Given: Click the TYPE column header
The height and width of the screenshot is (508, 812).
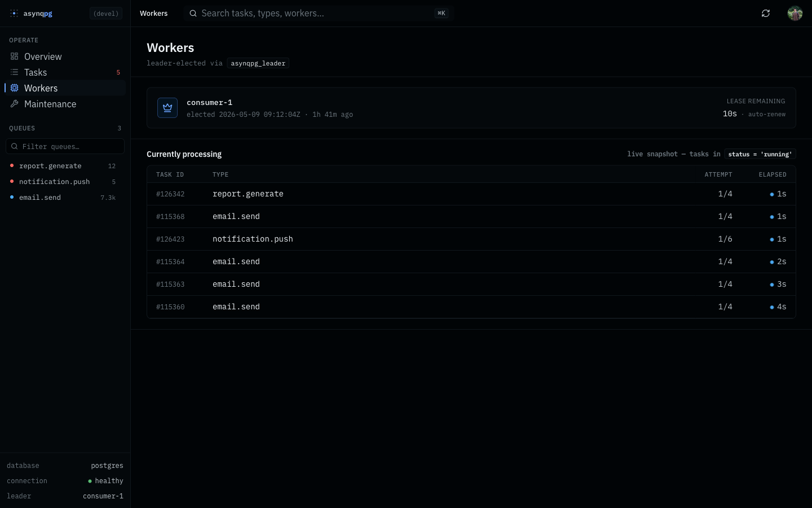Looking at the screenshot, I should pyautogui.click(x=220, y=174).
